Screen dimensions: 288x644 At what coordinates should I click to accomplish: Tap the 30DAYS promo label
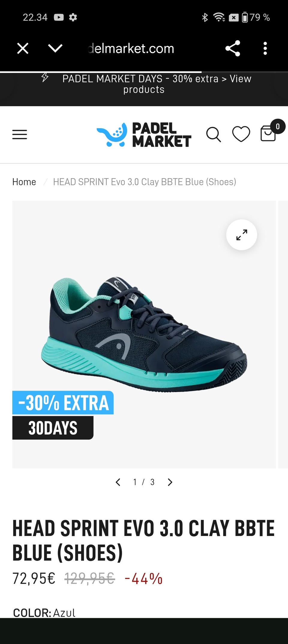(x=53, y=428)
